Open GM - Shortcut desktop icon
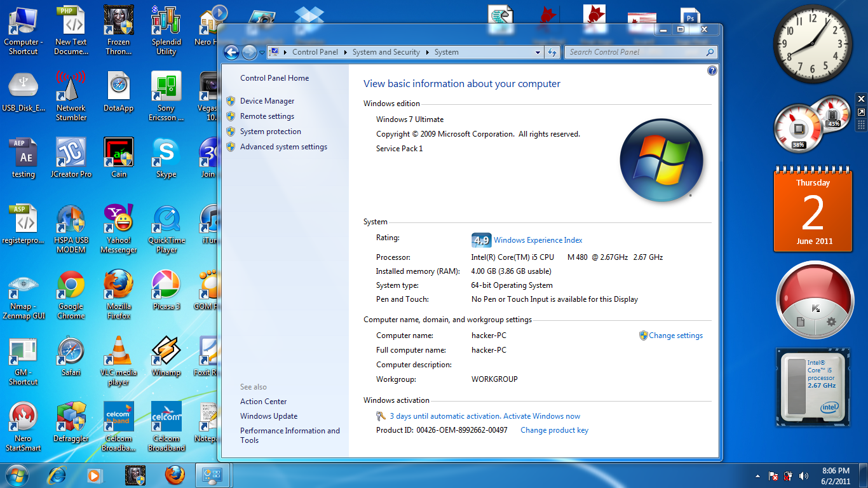 (x=24, y=361)
